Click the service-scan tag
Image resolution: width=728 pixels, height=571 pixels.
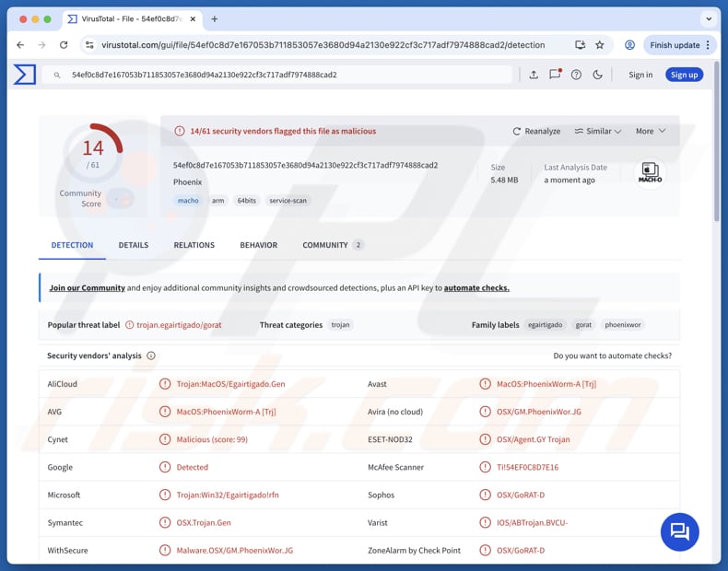coord(288,201)
